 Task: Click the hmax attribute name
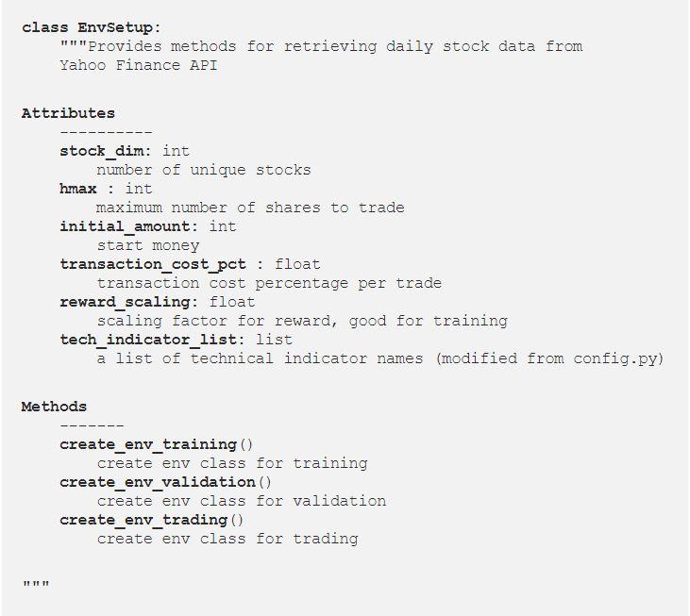pyautogui.click(x=78, y=189)
